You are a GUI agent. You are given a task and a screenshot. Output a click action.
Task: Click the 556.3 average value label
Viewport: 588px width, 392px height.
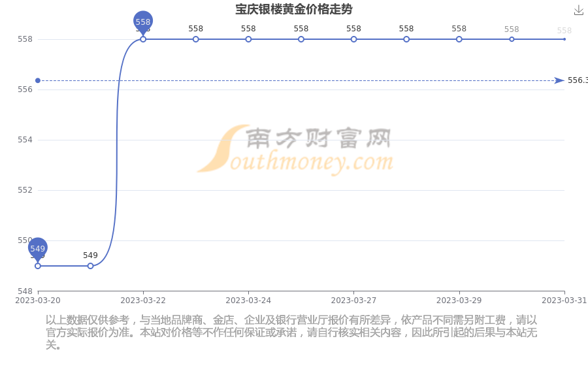point(578,80)
